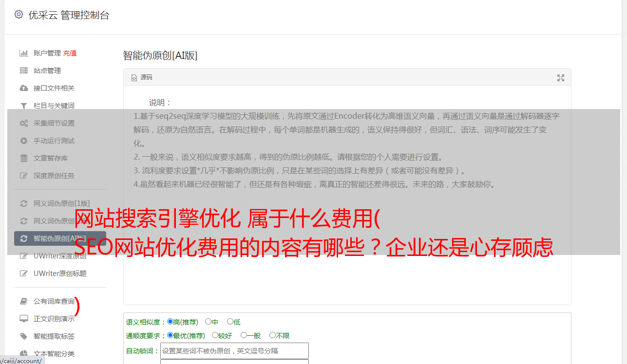The width and height of the screenshot is (627, 364).
Task: Open the UWriter原创标题 menu item
Action: (60, 273)
